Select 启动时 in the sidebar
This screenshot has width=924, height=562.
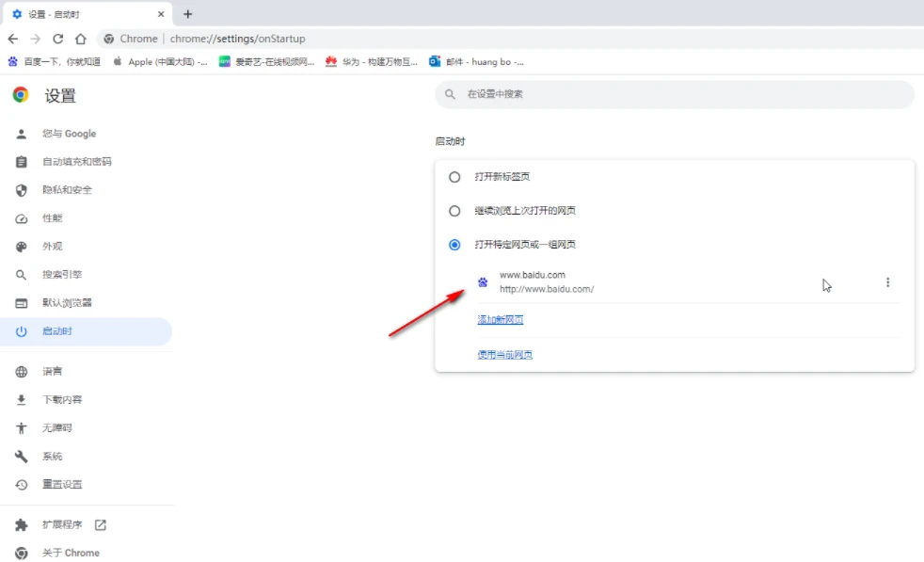coord(86,331)
